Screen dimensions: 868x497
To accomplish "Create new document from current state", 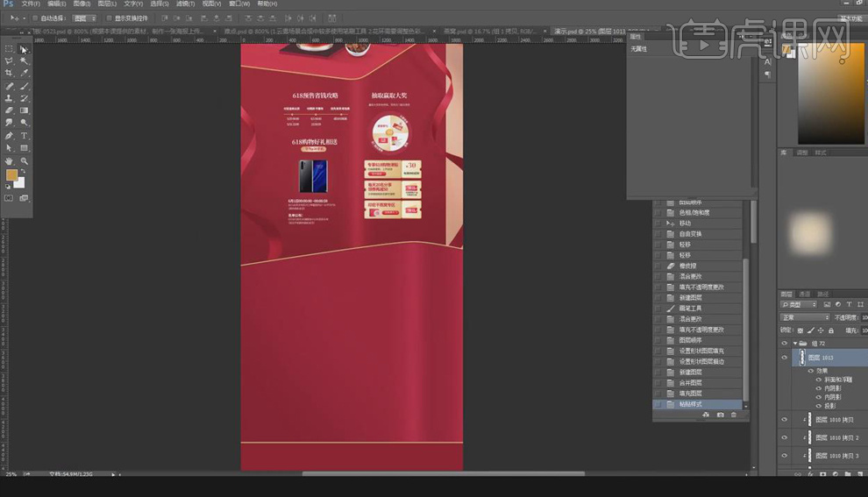I will 706,415.
